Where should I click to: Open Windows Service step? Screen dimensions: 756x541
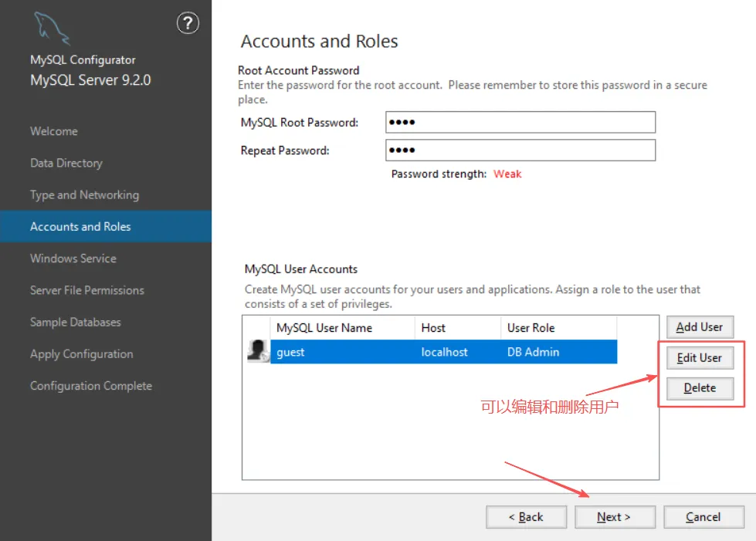pos(73,259)
